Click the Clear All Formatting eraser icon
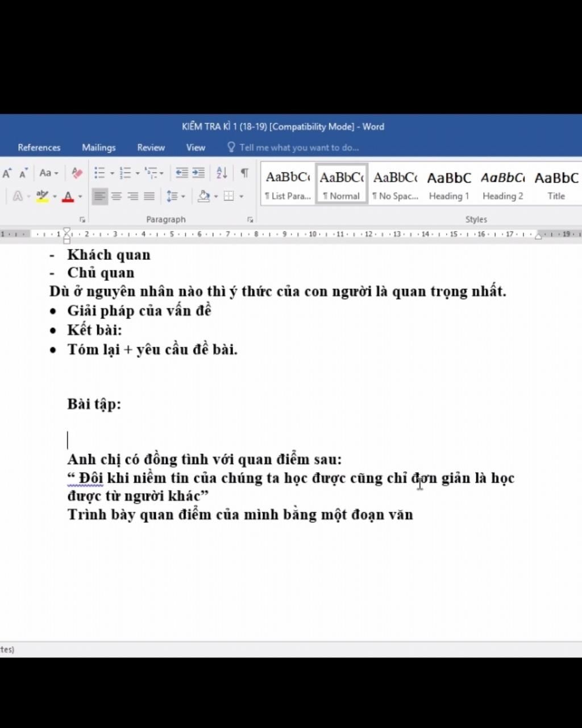The height and width of the screenshot is (728, 582). point(77,173)
